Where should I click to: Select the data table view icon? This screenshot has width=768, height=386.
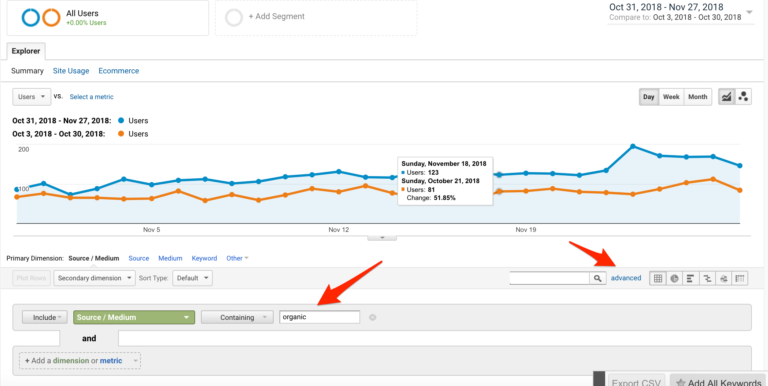tap(658, 278)
